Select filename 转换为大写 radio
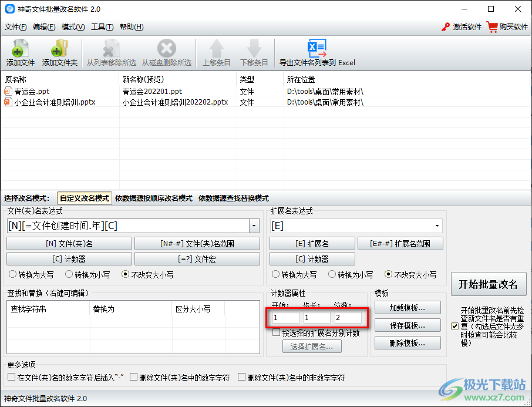Viewport: 532px width, 407px height. [x=12, y=274]
